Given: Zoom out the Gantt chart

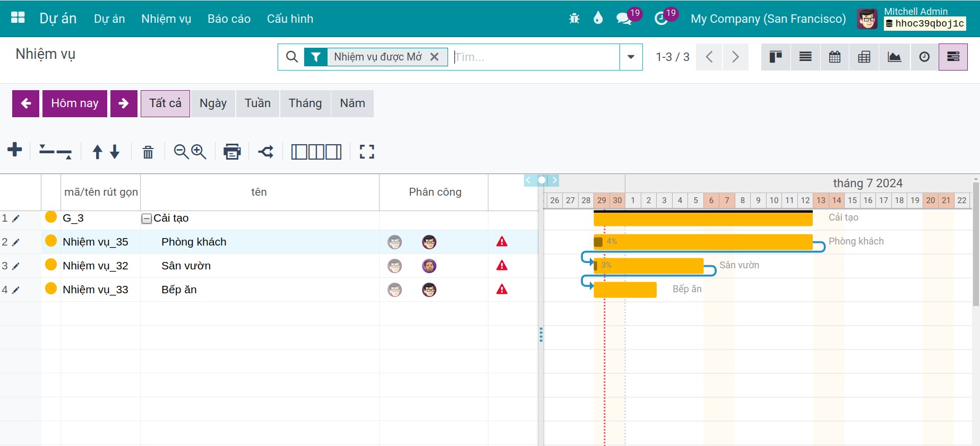Looking at the screenshot, I should pyautogui.click(x=181, y=152).
